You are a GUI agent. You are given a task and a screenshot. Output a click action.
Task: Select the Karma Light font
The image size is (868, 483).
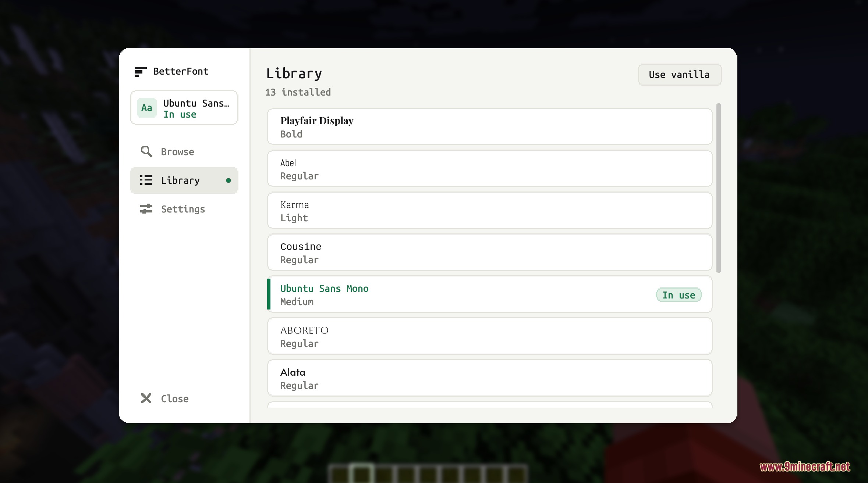[x=490, y=210]
